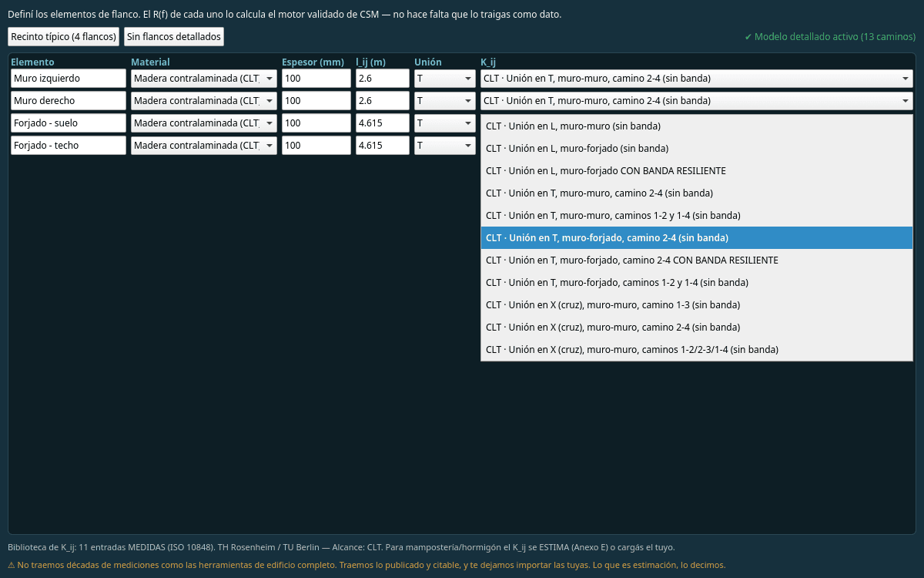Open Material dropdown for Muro izquierdo
The image size is (924, 578).
click(204, 79)
